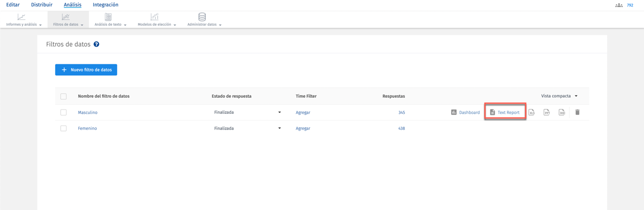Check the Masculino filter row checkbox

pos(63,112)
